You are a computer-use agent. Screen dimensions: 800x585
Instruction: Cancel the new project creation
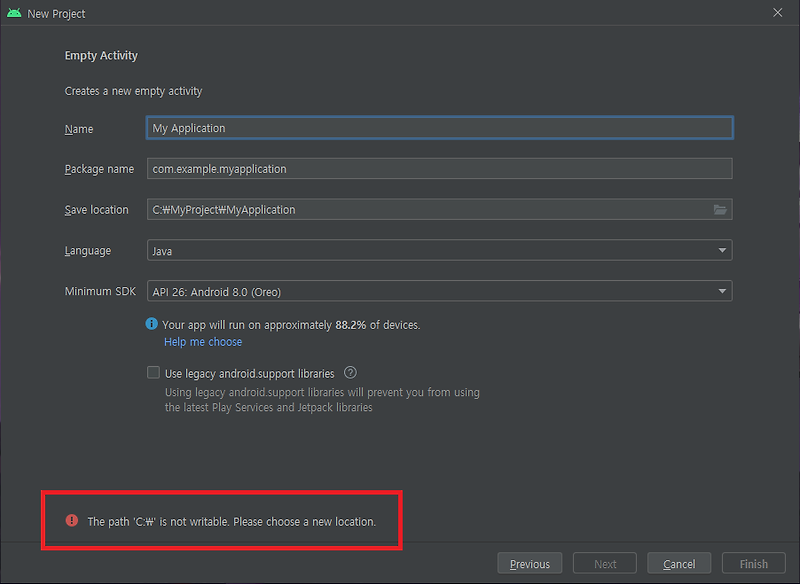679,563
